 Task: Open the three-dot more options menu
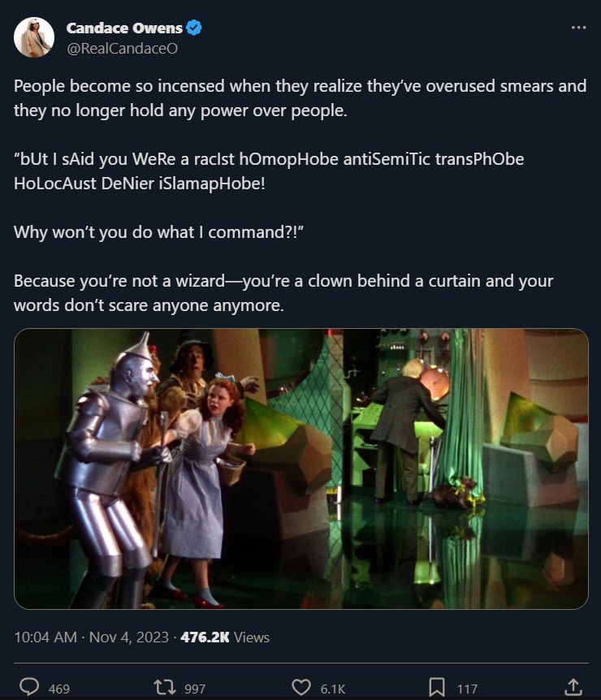[x=579, y=28]
